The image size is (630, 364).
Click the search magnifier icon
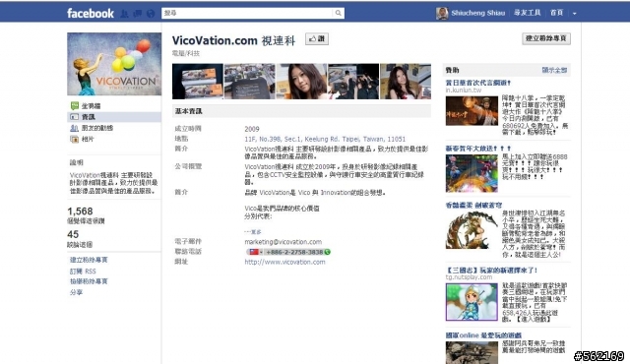tap(339, 13)
